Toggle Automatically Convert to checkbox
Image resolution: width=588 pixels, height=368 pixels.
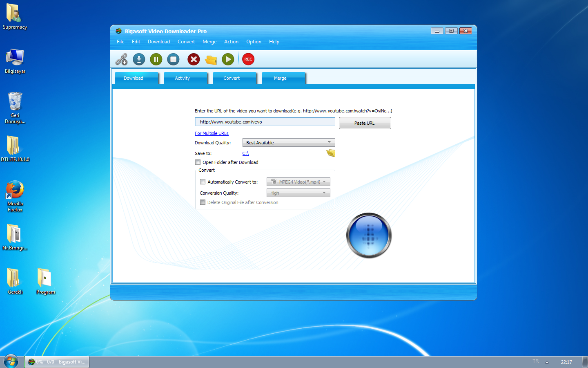click(203, 182)
